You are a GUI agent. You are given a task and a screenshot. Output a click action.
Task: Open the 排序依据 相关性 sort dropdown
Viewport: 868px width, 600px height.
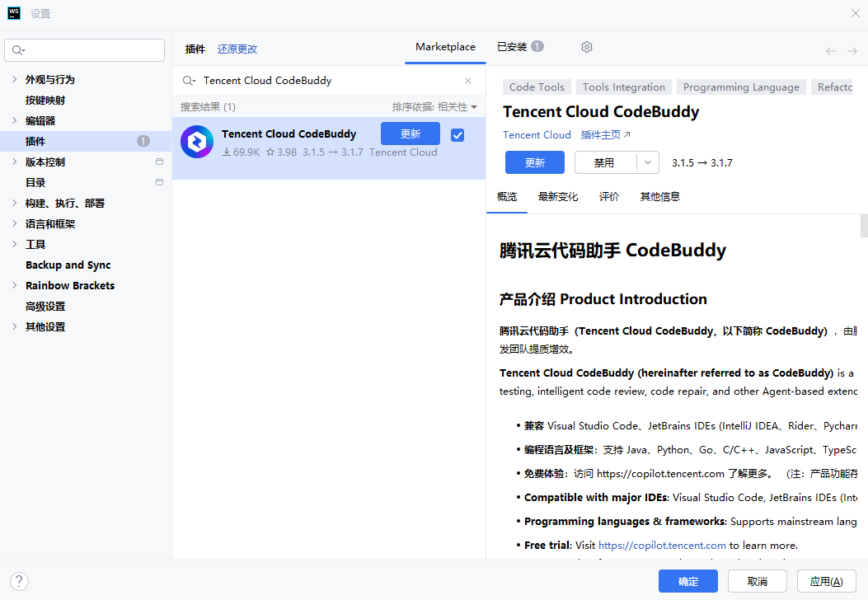point(434,107)
